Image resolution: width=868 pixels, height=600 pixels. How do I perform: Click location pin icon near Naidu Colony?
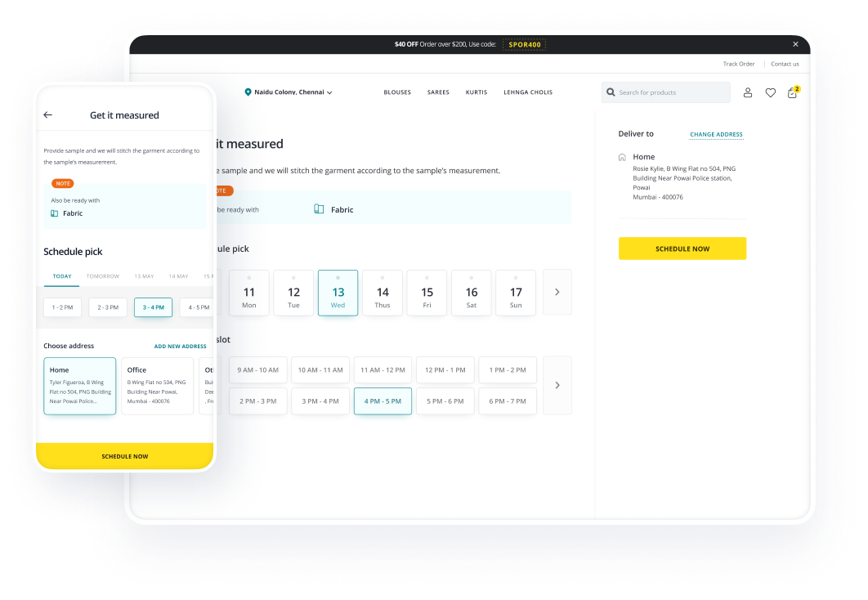248,92
